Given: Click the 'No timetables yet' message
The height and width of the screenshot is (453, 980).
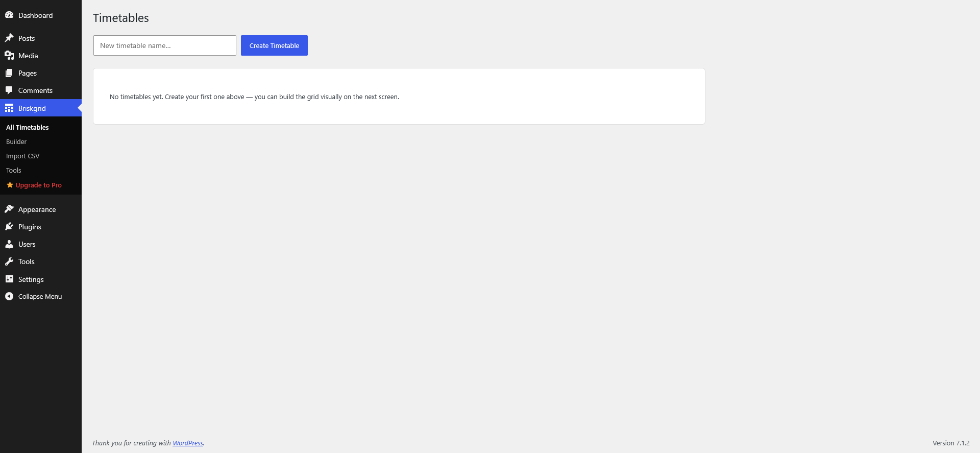Looking at the screenshot, I should 254,97.
